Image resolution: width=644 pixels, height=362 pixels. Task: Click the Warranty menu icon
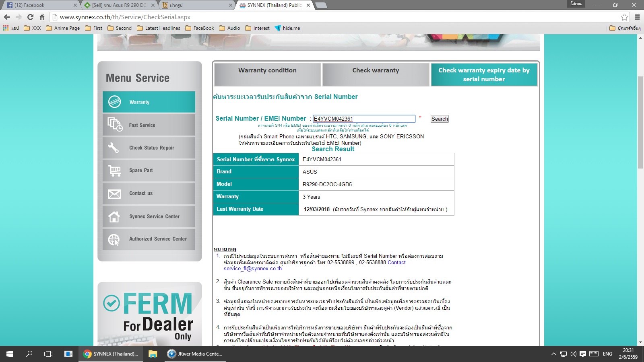(114, 102)
